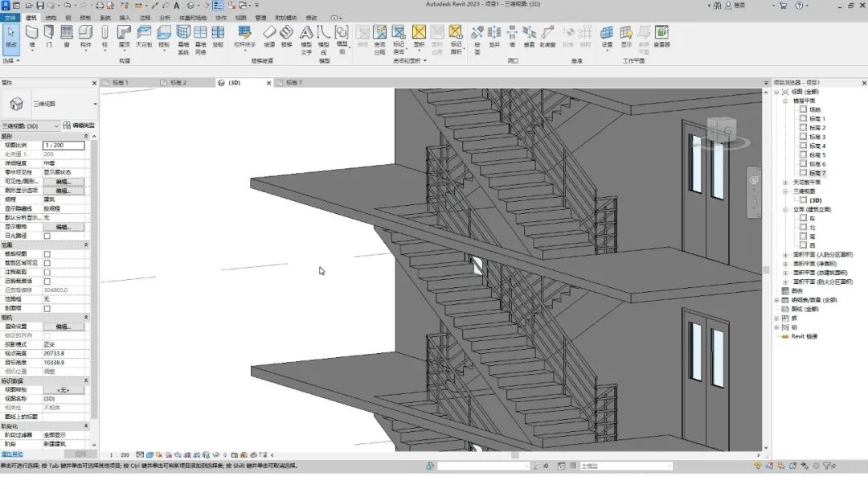868x489 pixels.
Task: Collapse the Floor Plans tree node
Action: (x=785, y=101)
